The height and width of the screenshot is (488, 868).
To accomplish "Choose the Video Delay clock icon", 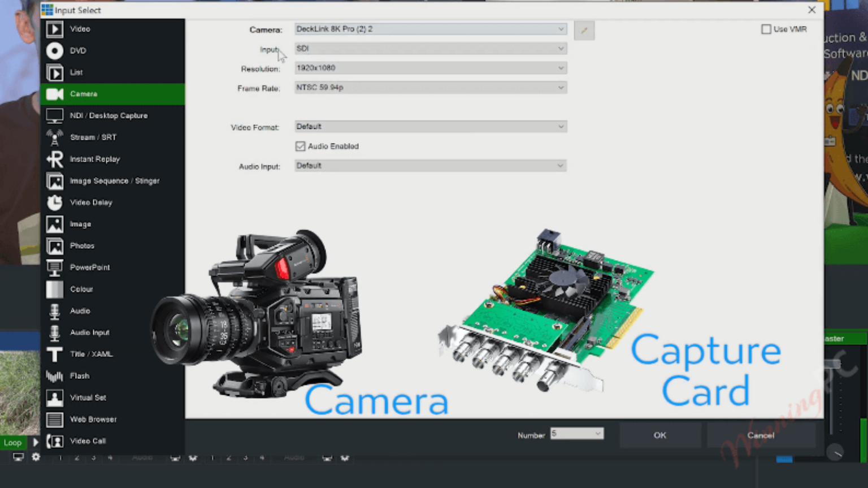I will [x=54, y=202].
